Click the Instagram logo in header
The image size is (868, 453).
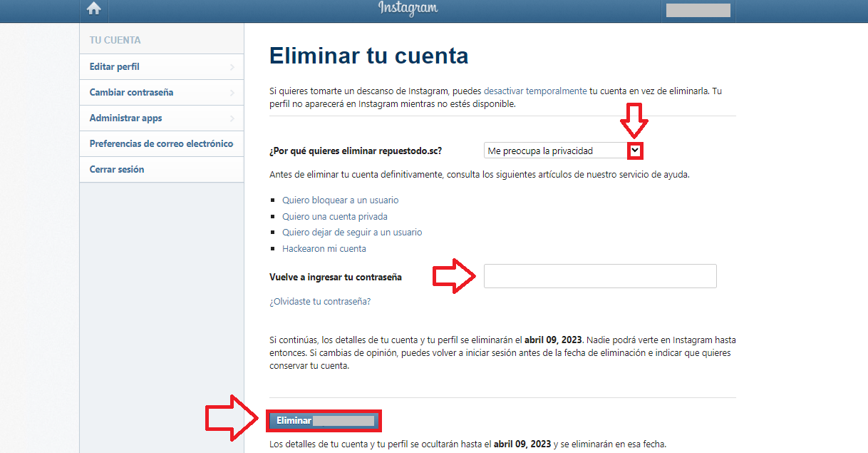(408, 9)
